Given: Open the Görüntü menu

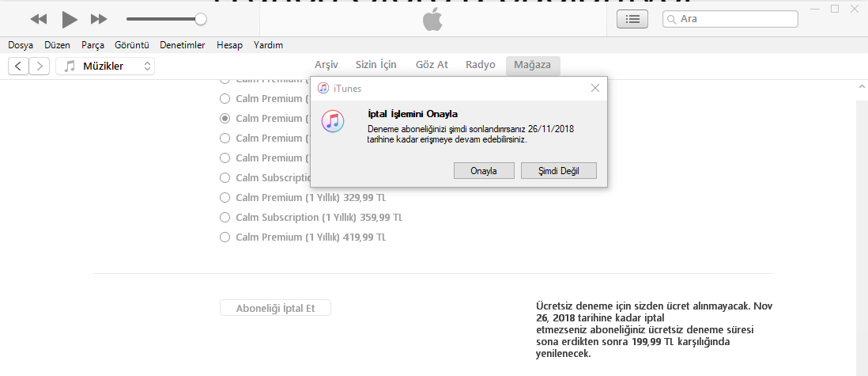Looking at the screenshot, I should 132,45.
